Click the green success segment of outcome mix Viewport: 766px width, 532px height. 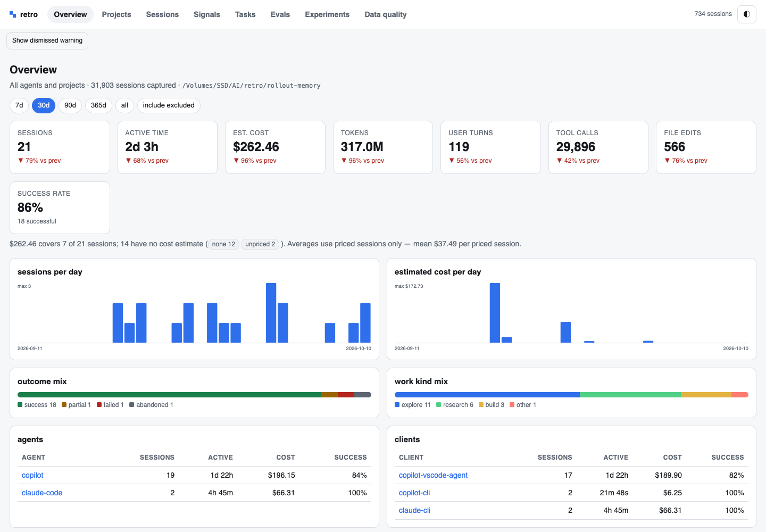[x=169, y=395]
